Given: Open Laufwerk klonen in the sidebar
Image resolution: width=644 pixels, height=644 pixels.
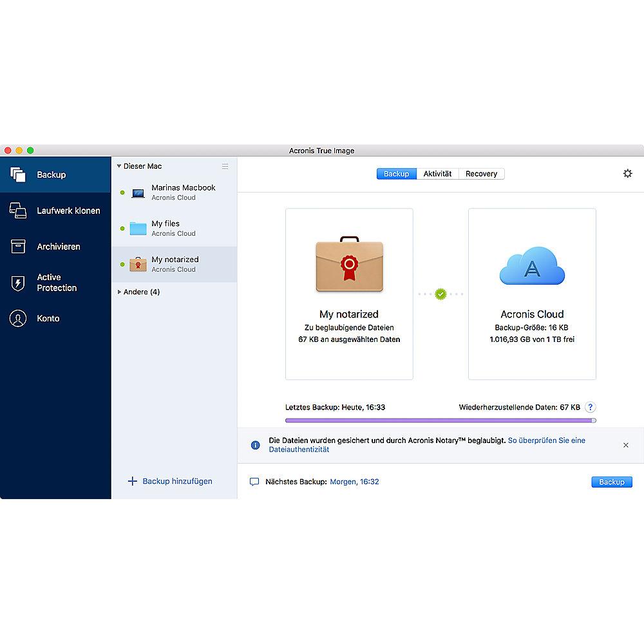Looking at the screenshot, I should coord(18,211).
